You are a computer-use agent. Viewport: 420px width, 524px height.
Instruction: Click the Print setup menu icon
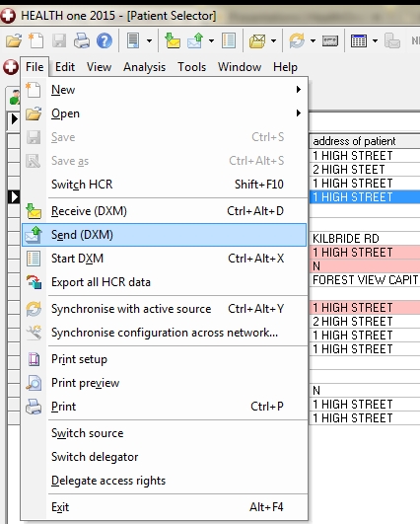tap(34, 359)
